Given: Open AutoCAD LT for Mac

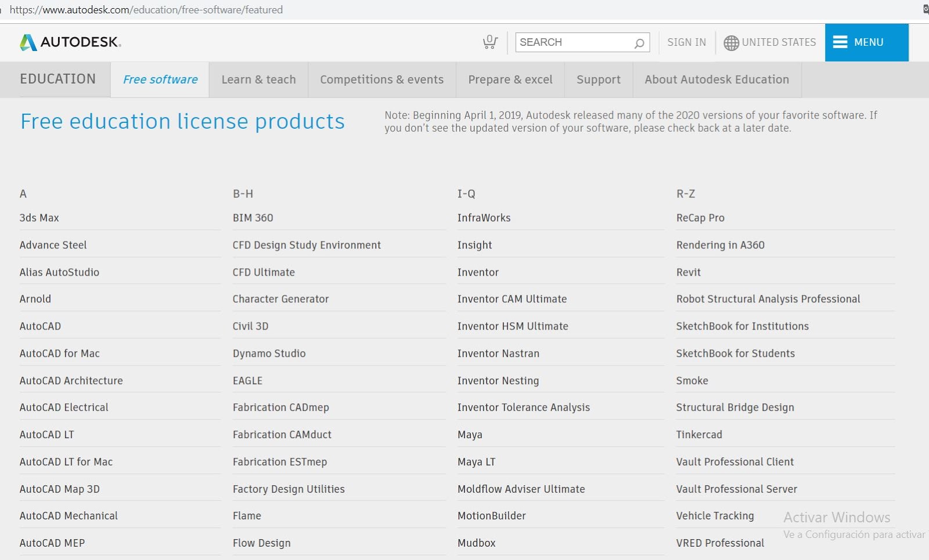Looking at the screenshot, I should coord(66,462).
